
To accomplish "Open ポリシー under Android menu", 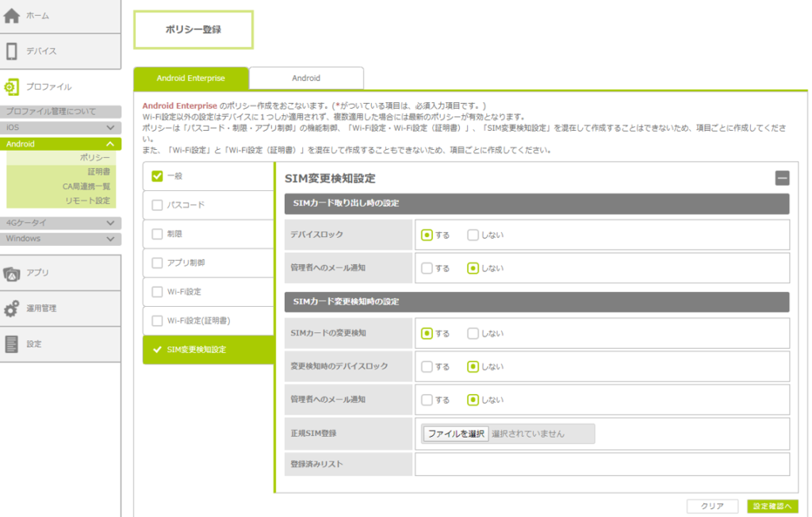I will tap(95, 158).
